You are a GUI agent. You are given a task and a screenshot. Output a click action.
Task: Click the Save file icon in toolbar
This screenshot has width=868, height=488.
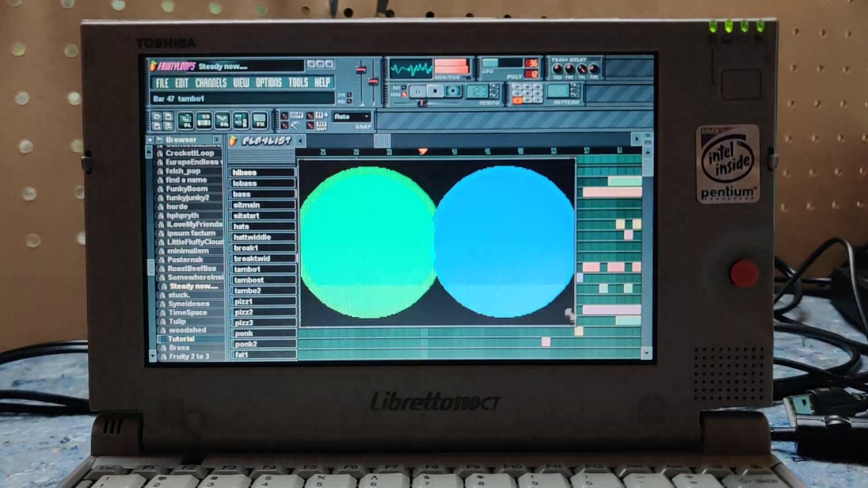(168, 117)
